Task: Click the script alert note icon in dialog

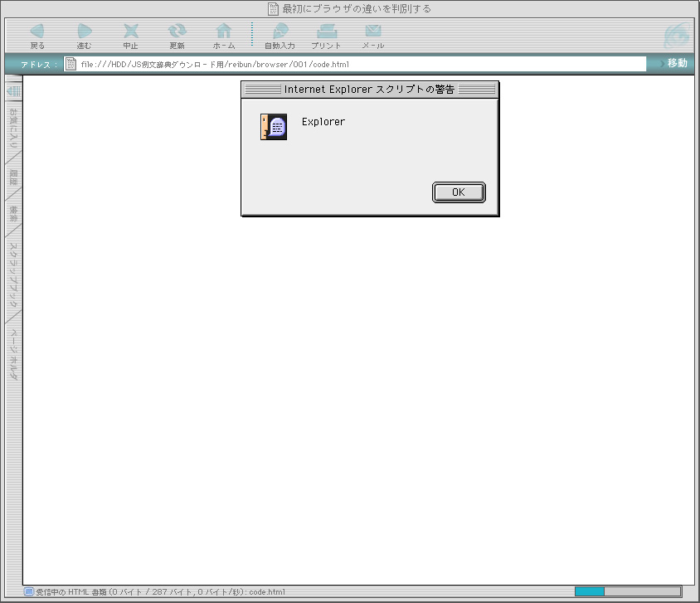Action: pos(274,127)
